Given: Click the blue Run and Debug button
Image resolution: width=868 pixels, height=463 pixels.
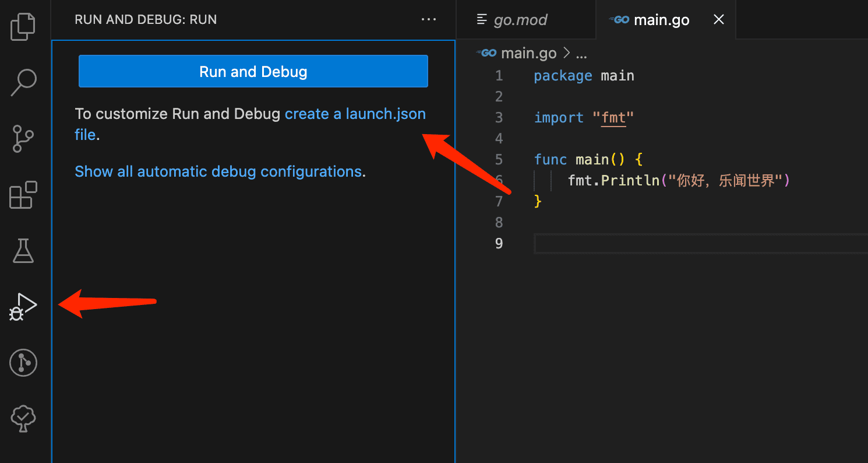Looking at the screenshot, I should (x=253, y=71).
